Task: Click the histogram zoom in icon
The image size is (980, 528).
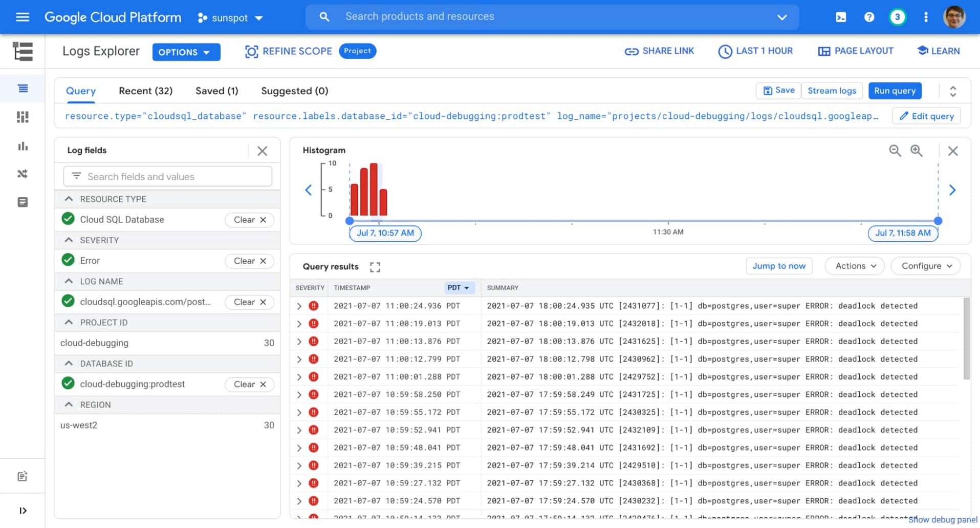Action: 916,151
